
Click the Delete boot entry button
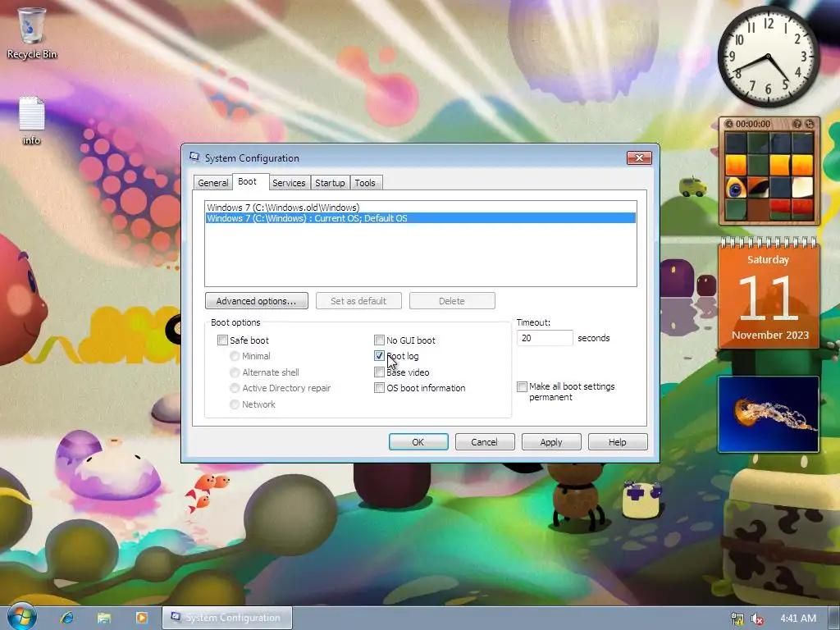point(452,300)
